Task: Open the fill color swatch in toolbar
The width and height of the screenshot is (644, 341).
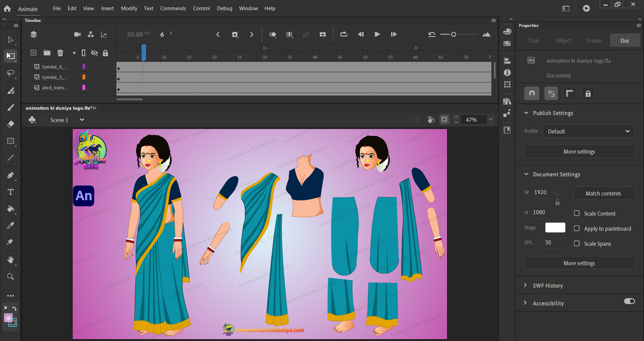Action: pos(8,318)
